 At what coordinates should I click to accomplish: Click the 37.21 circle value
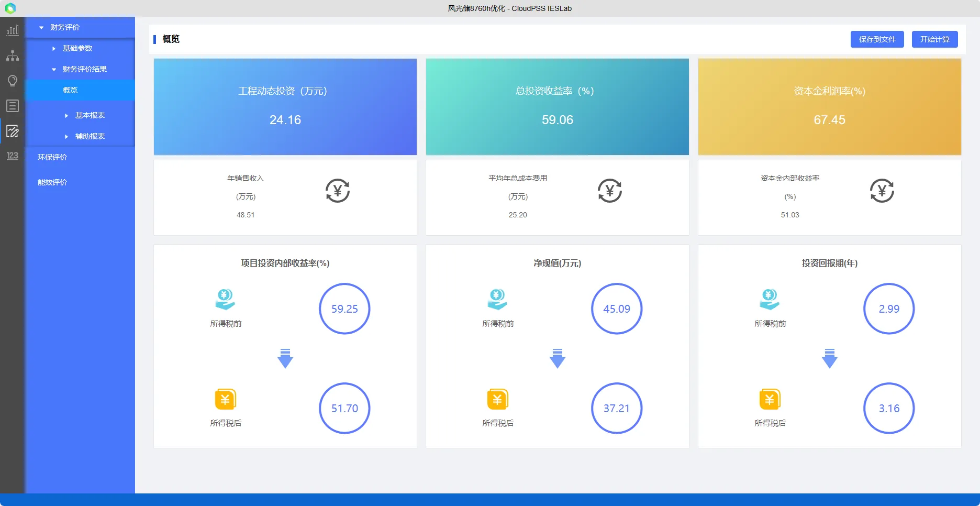click(x=617, y=409)
